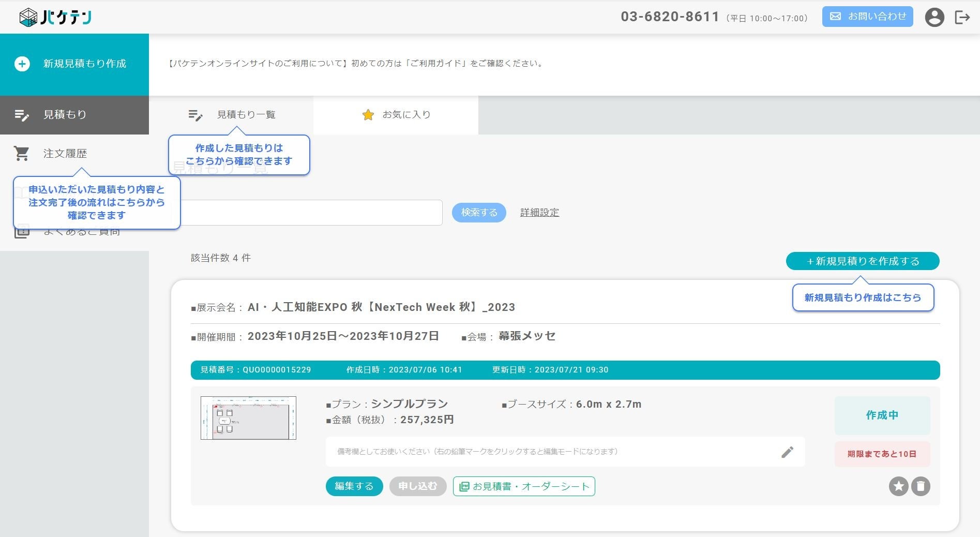Open the booth layout thumbnail
The height and width of the screenshot is (537, 980).
pos(248,418)
